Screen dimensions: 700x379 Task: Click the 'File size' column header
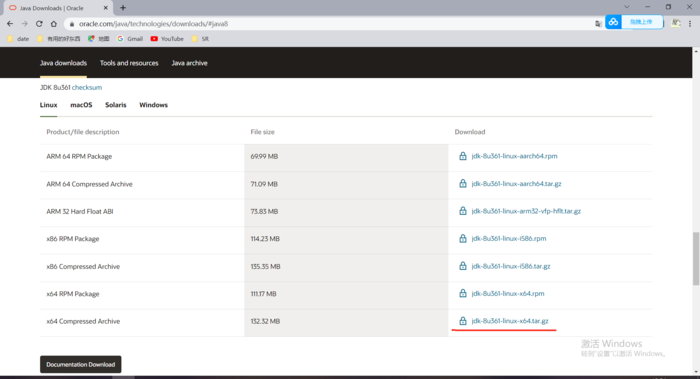[x=262, y=132]
